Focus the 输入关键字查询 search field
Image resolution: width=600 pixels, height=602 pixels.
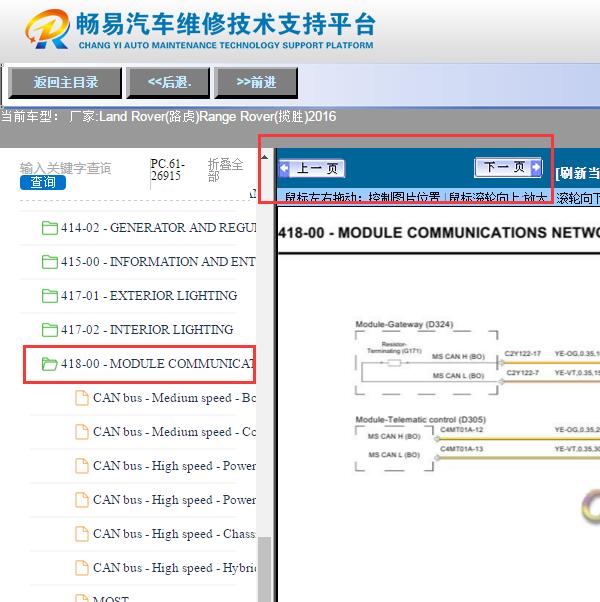pyautogui.click(x=65, y=168)
